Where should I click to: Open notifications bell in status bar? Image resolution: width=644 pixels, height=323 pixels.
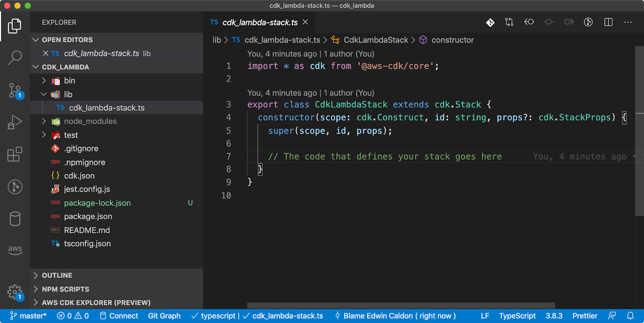pyautogui.click(x=630, y=316)
